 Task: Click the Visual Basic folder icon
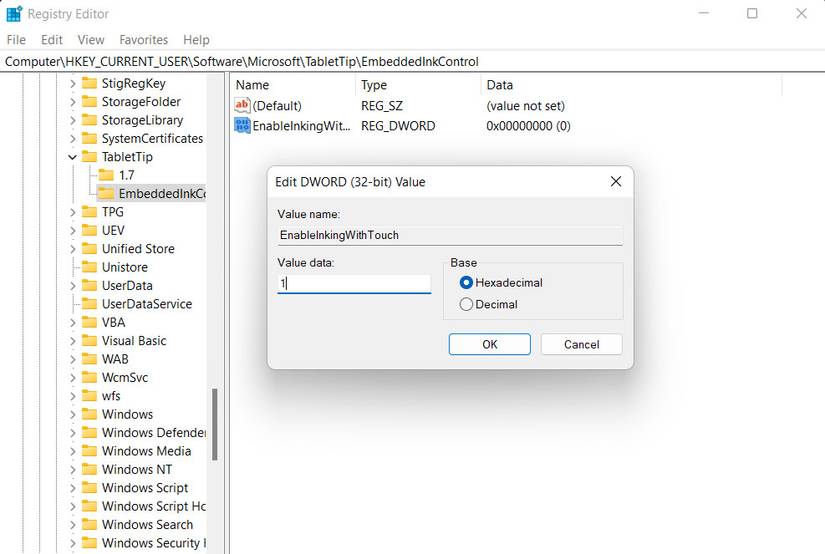90,341
